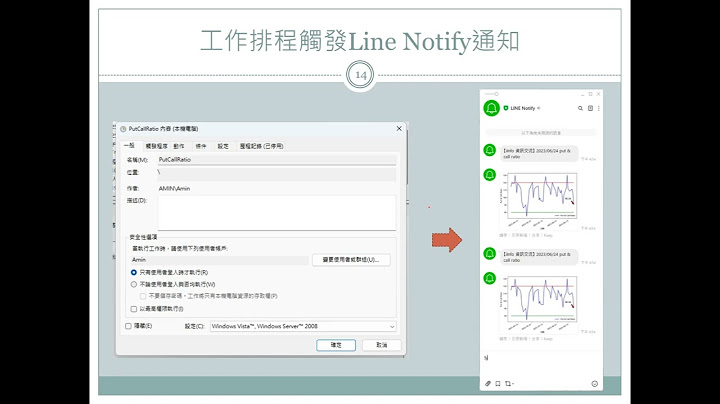Switch to the 觸發程序 tab
Viewport: 720px width, 404px height.
click(156, 146)
